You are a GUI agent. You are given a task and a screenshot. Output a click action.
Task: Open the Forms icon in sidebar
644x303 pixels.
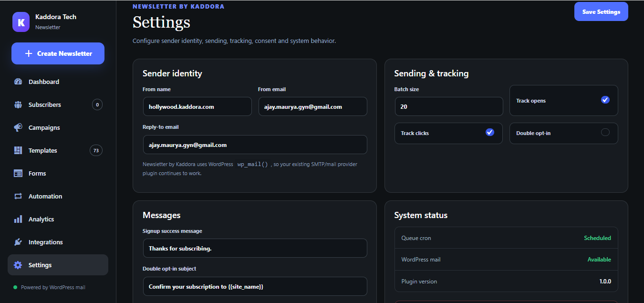click(18, 173)
